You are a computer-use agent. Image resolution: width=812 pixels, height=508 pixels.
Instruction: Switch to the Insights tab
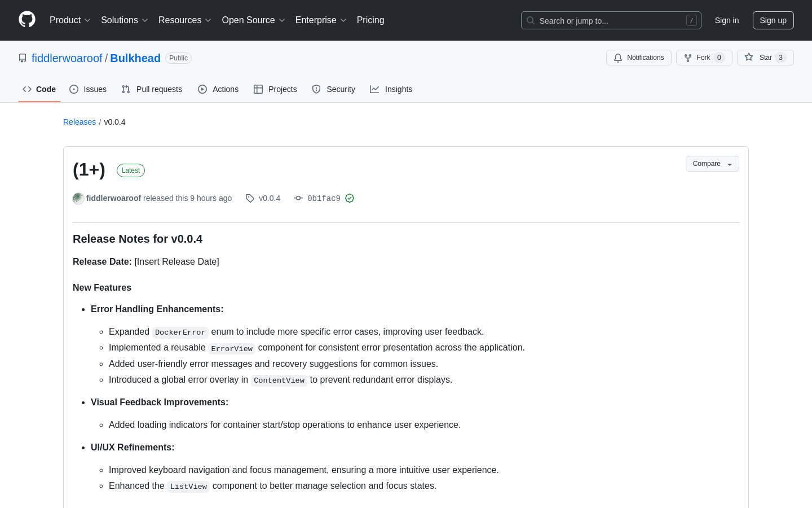click(391, 89)
